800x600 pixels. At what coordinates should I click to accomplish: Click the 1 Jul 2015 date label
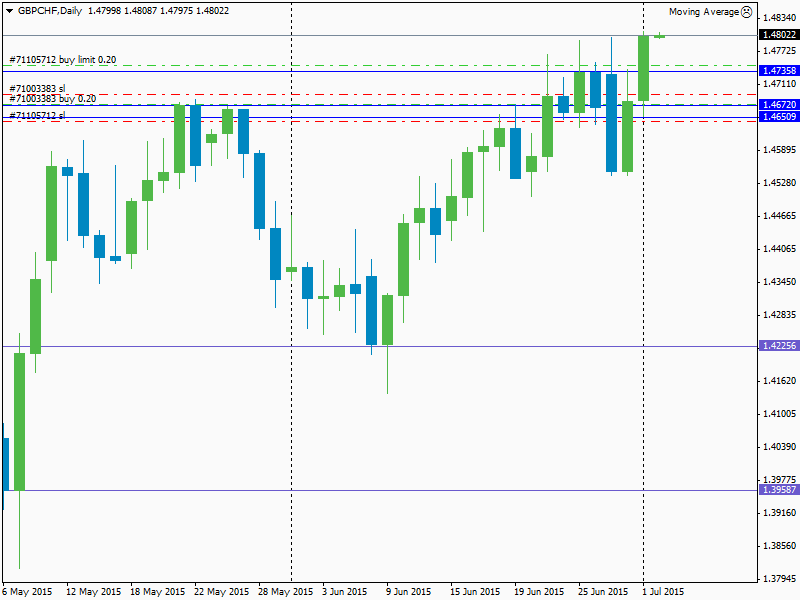coord(663,591)
